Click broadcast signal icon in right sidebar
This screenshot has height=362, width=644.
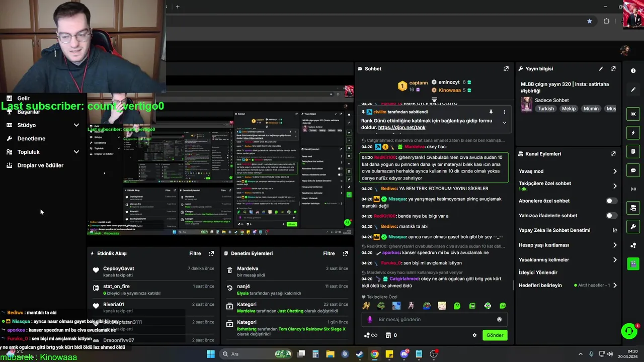633,189
